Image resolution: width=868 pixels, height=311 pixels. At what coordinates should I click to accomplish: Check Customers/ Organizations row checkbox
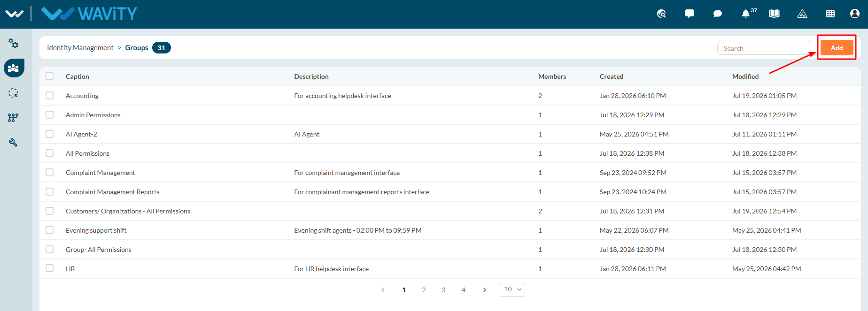point(50,211)
